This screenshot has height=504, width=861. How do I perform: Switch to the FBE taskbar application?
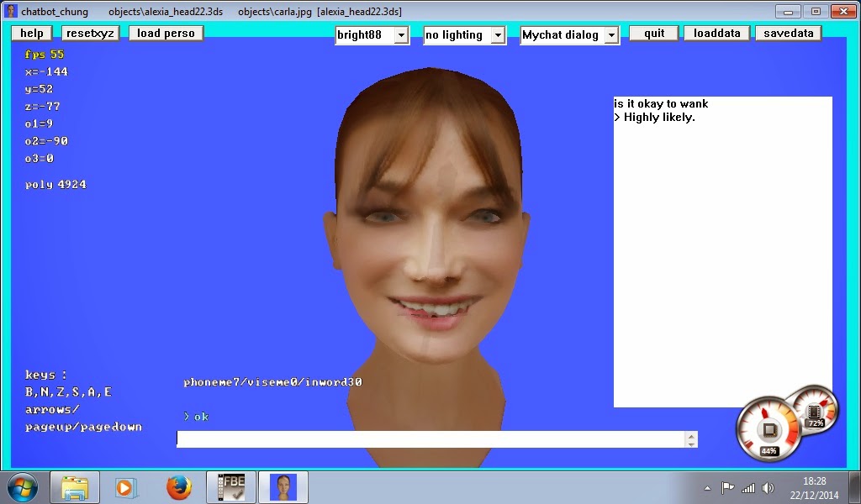click(231, 487)
